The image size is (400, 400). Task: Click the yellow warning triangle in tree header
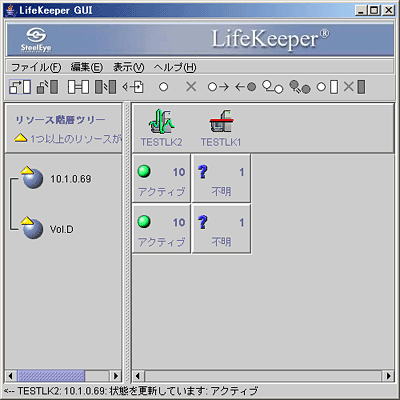pos(21,138)
